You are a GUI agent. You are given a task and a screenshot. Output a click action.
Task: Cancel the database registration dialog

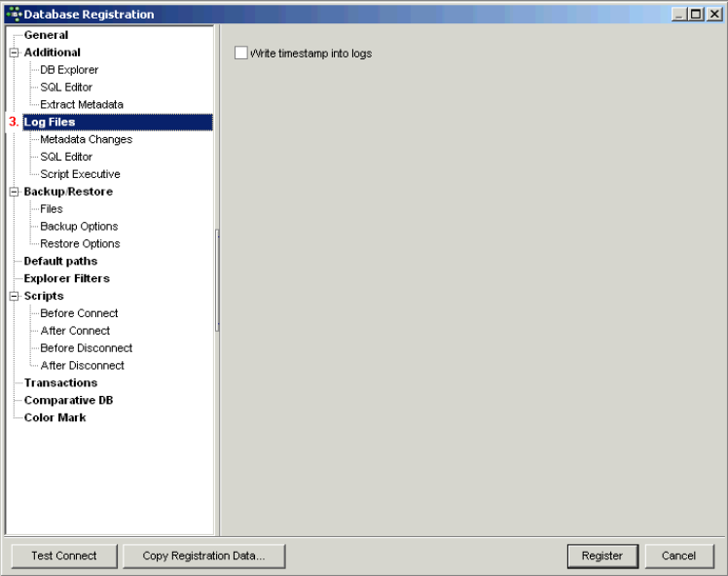(x=678, y=556)
